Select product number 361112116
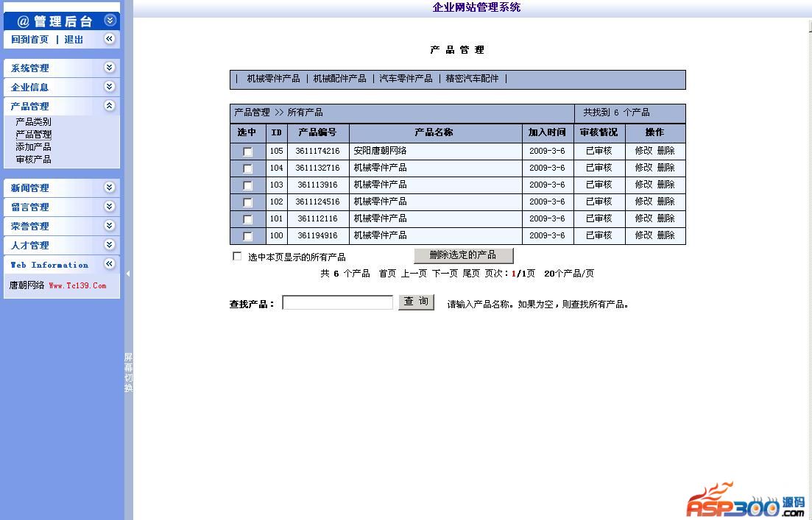812x520 pixels. coord(317,219)
